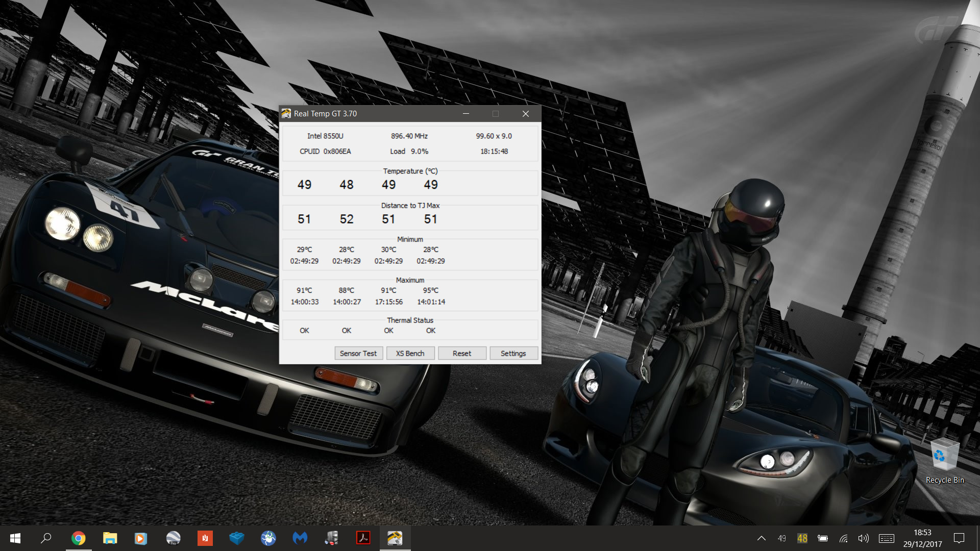The width and height of the screenshot is (980, 551).
Task: Click the Temperature (°C) heading
Action: tap(410, 171)
